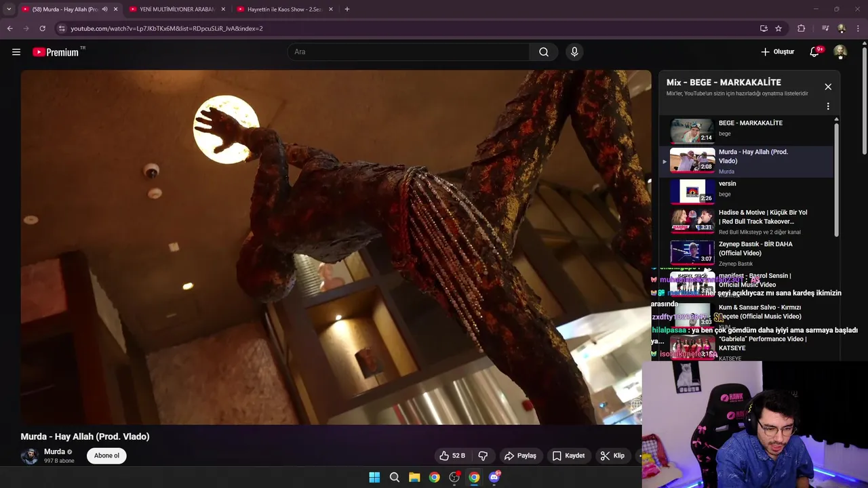View site information icon
This screenshot has height=488, width=868.
pos(62,28)
